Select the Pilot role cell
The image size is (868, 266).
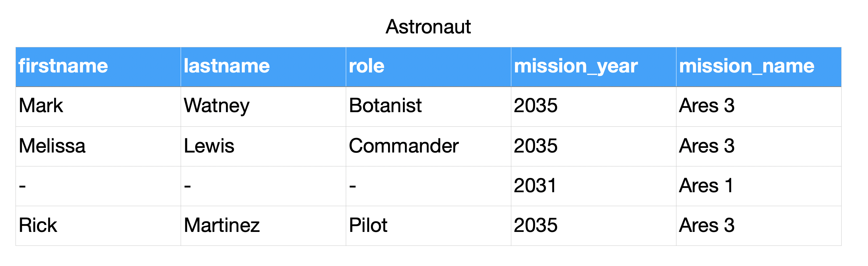(x=368, y=226)
